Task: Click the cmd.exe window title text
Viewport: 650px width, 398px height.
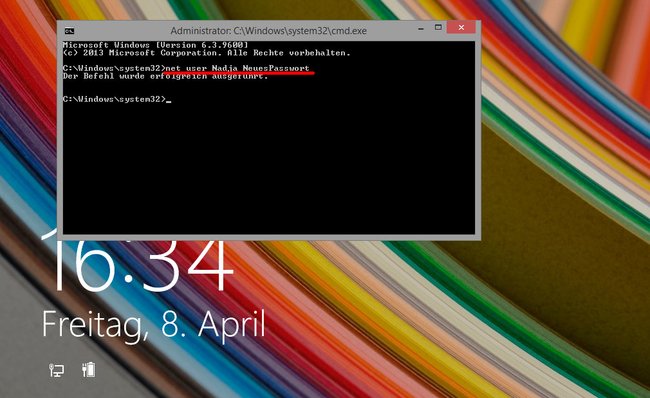Action: click(268, 31)
